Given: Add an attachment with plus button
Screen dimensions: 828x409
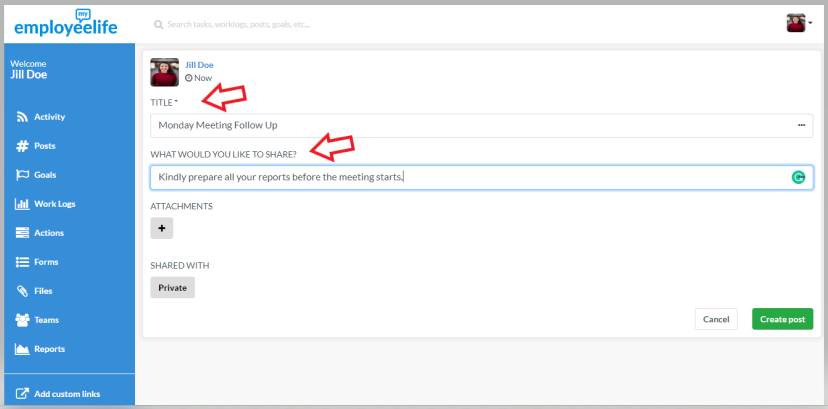Looking at the screenshot, I should tap(162, 229).
